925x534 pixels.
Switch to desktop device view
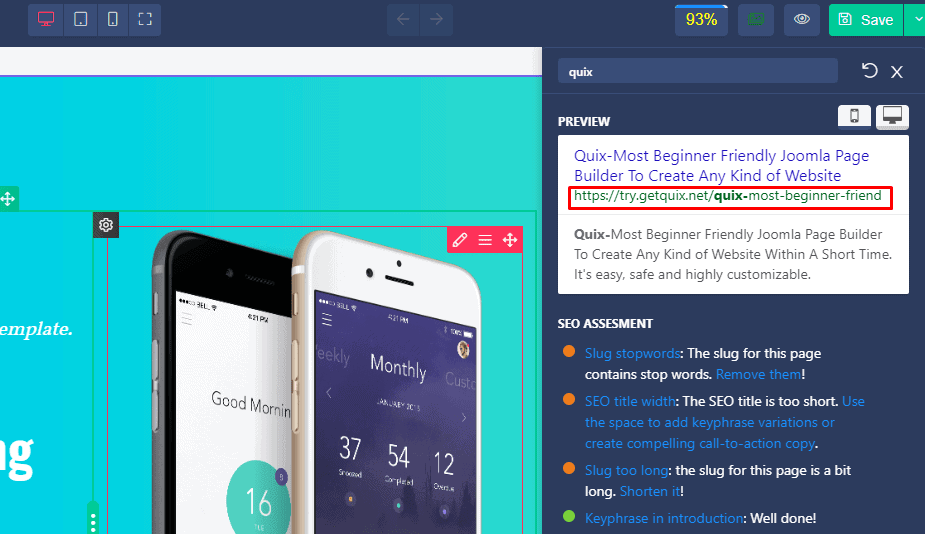coord(46,19)
